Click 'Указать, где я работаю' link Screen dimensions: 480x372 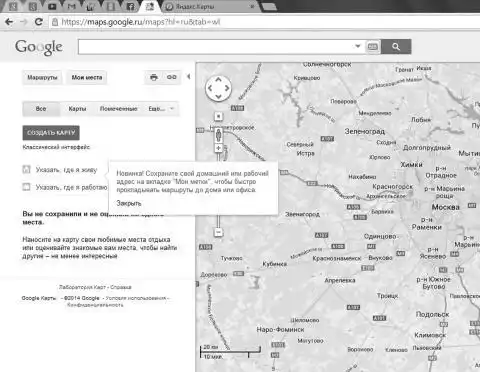72,187
